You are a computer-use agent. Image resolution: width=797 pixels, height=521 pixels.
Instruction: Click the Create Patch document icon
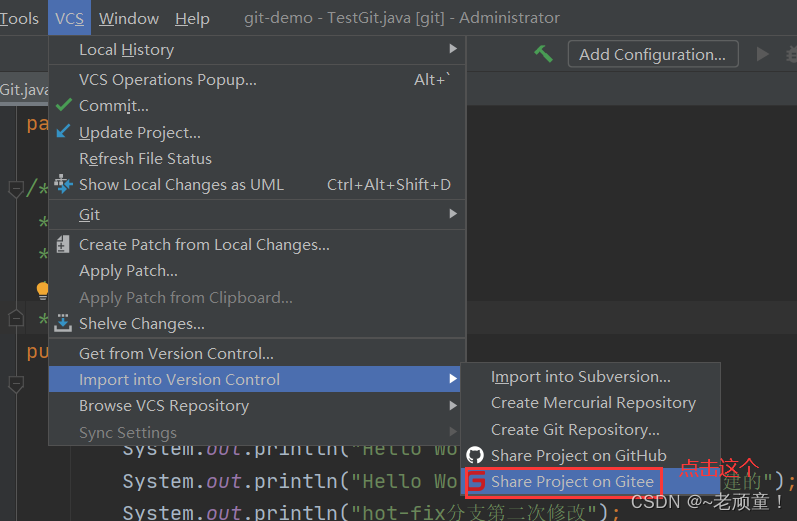(x=63, y=244)
